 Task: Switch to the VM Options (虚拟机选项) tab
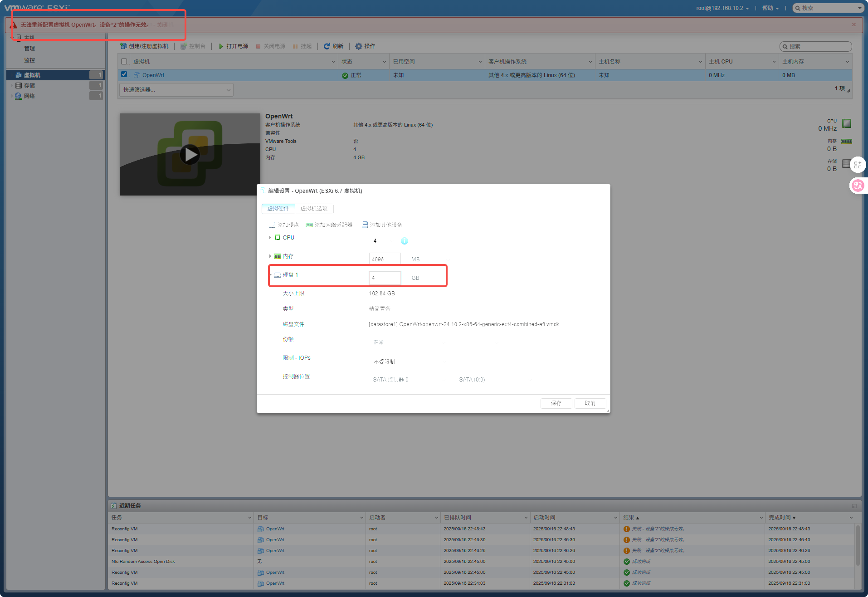click(314, 209)
